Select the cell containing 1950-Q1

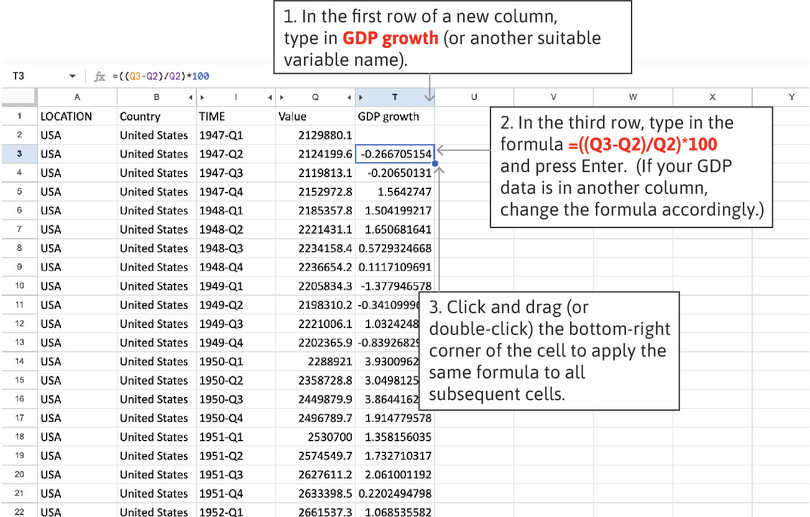pyautogui.click(x=236, y=362)
